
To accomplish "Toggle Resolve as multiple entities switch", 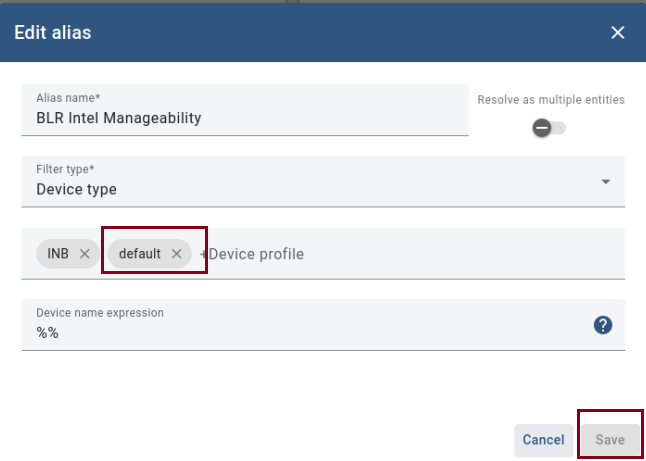I will tap(549, 128).
